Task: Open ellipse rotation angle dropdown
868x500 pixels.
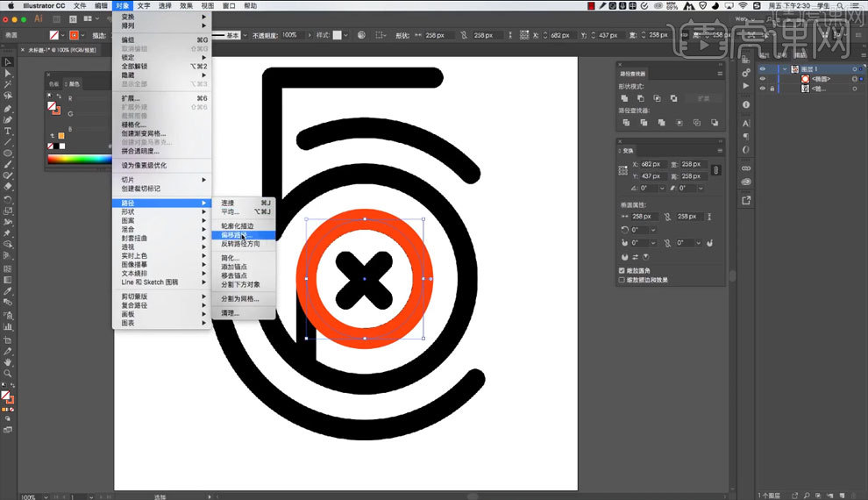Action: [653, 230]
